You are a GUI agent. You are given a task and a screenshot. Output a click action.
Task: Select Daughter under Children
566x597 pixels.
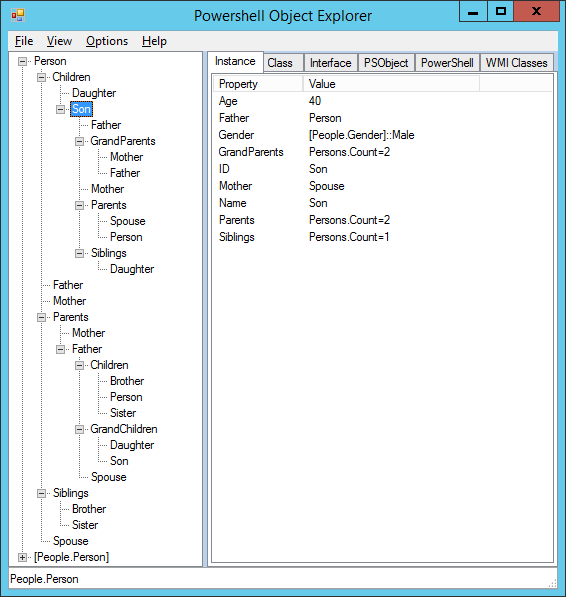94,93
